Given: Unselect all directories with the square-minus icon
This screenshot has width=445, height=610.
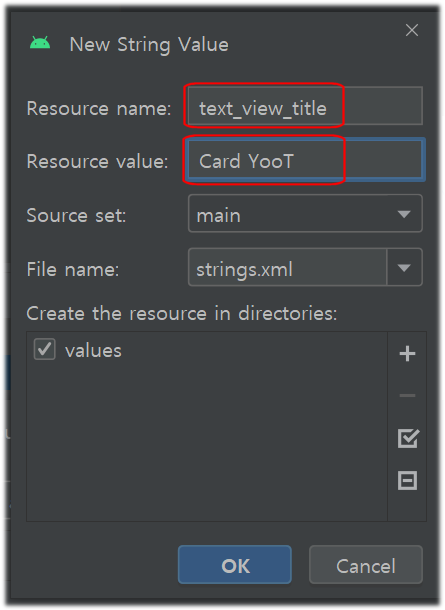Looking at the screenshot, I should point(407,480).
